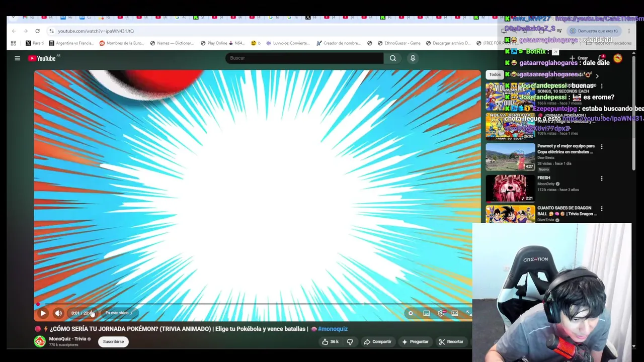This screenshot has width=644, height=362.
Task: Select the Todos filter chip
Action: coord(495,75)
